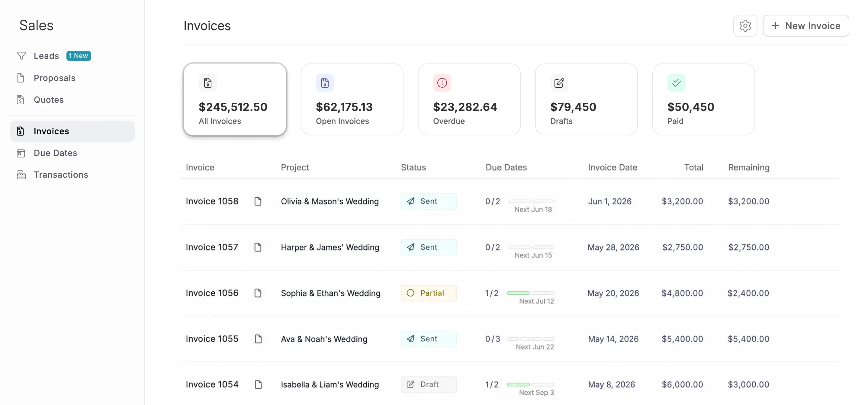Filter by Open Invoices card
Viewport: 868px width, 405px height.
[x=352, y=99]
